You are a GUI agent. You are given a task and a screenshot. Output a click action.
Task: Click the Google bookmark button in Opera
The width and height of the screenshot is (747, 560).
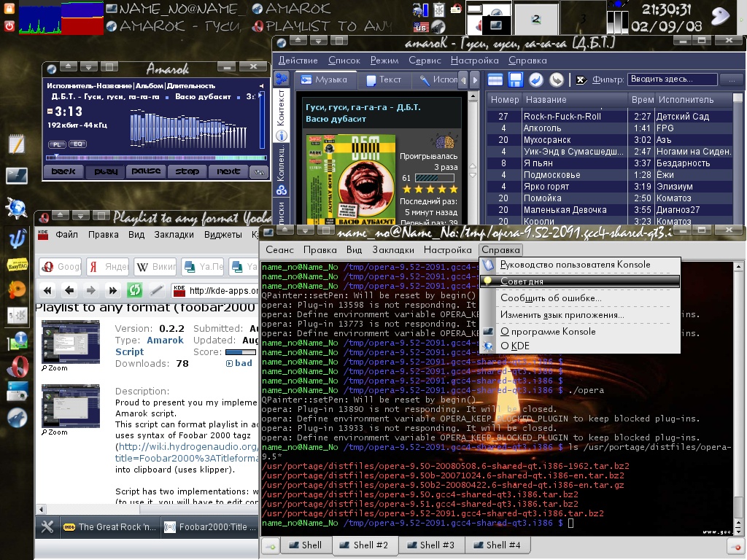(x=61, y=267)
